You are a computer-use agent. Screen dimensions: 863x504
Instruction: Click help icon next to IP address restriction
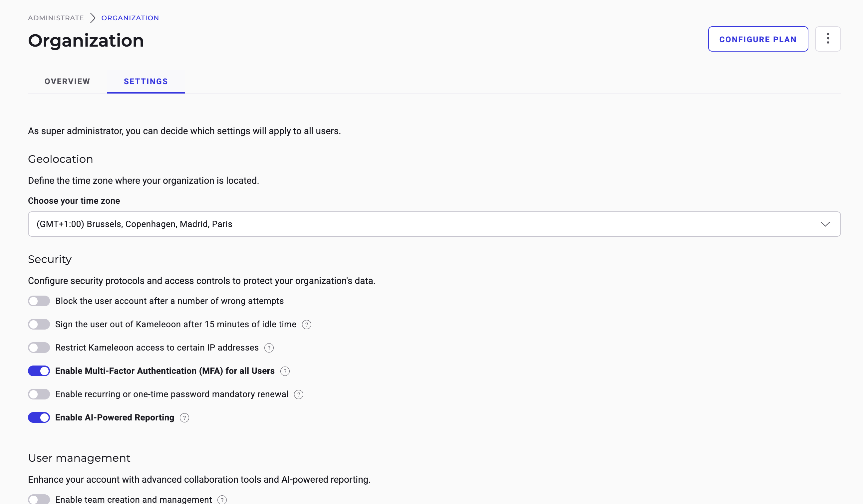point(269,348)
